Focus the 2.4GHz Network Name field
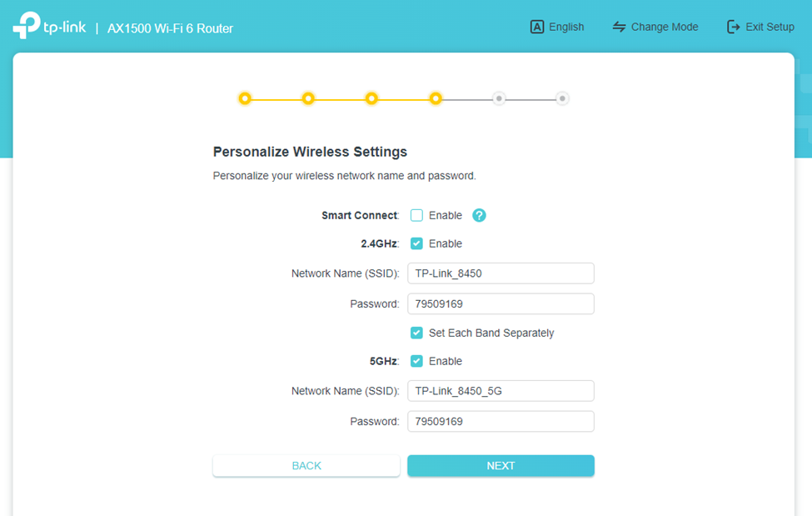812x516 pixels. 501,273
